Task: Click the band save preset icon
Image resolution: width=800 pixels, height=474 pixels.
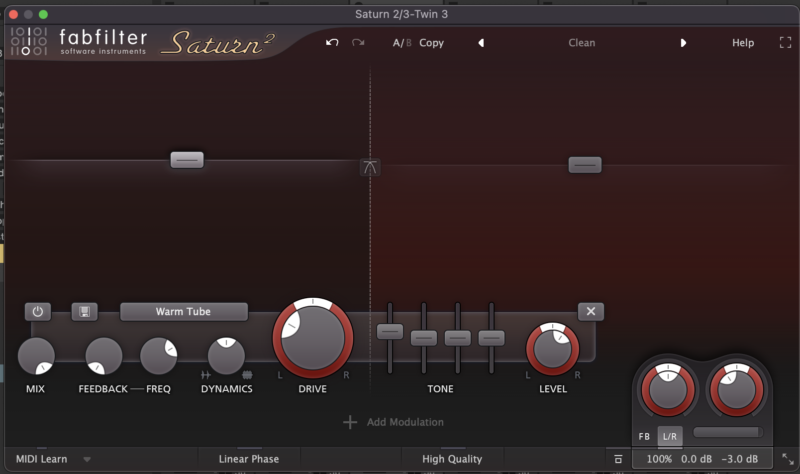Action: (84, 311)
